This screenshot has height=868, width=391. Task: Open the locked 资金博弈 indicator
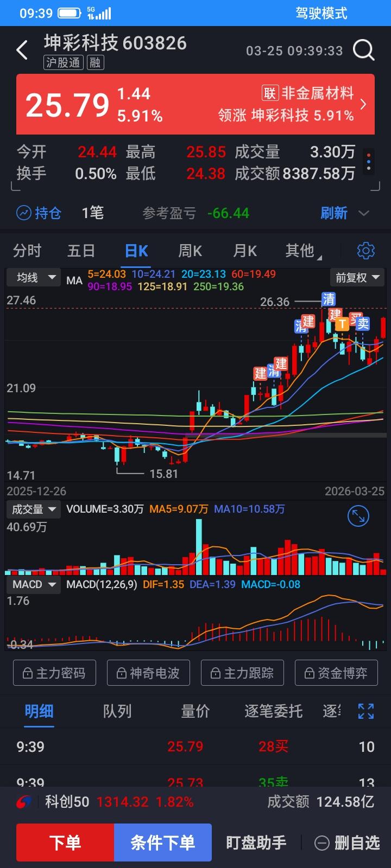click(336, 673)
